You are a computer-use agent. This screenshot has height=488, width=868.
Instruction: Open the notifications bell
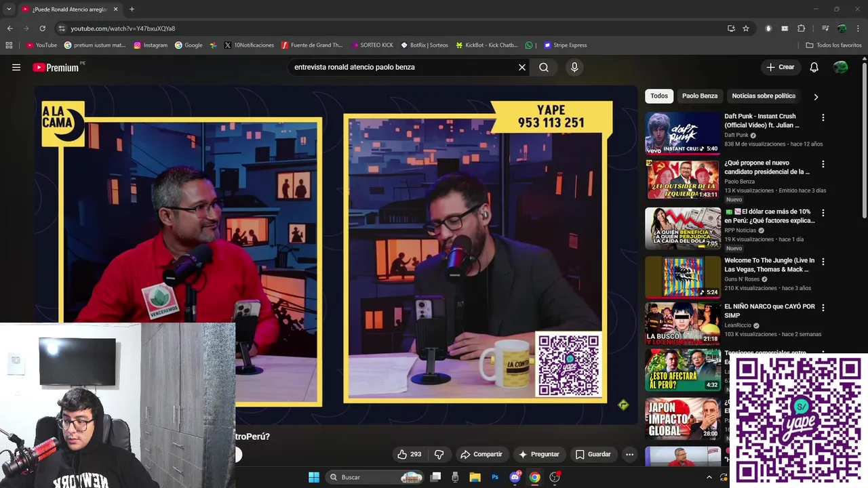click(814, 67)
